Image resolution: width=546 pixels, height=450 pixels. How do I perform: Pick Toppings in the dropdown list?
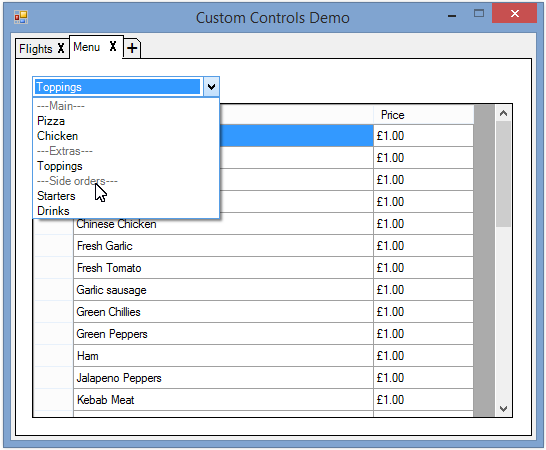[x=126, y=166]
